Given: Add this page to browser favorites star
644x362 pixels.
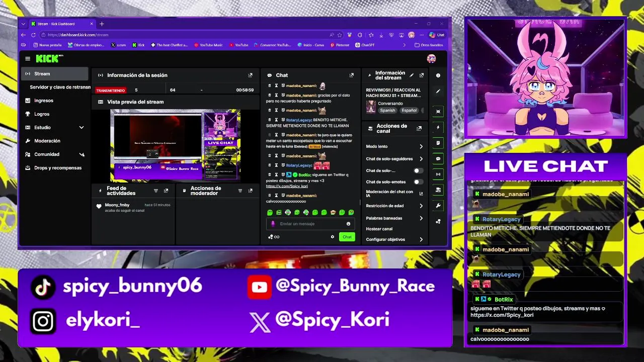Looking at the screenshot, I should click(340, 35).
